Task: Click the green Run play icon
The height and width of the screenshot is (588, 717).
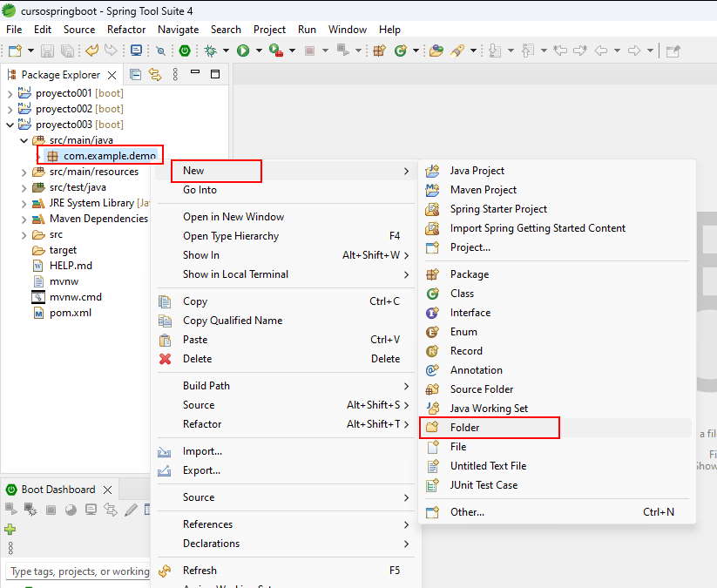Action: tap(243, 51)
